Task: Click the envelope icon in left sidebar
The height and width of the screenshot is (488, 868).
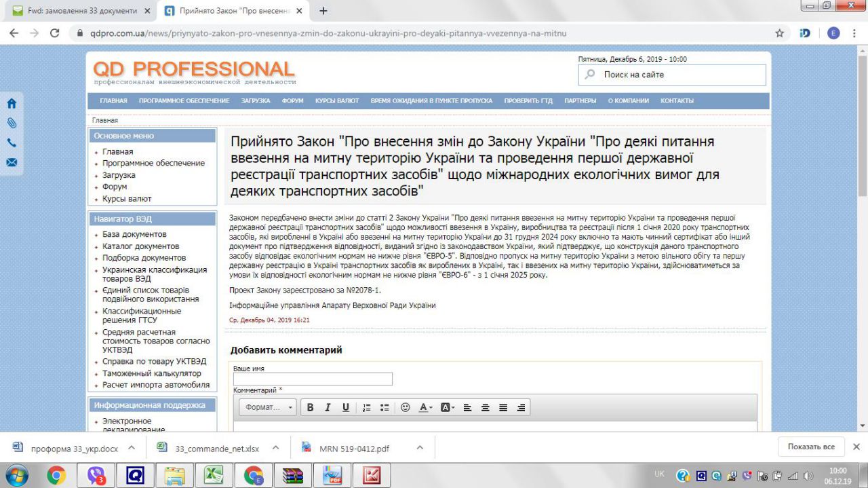Action: coord(12,163)
